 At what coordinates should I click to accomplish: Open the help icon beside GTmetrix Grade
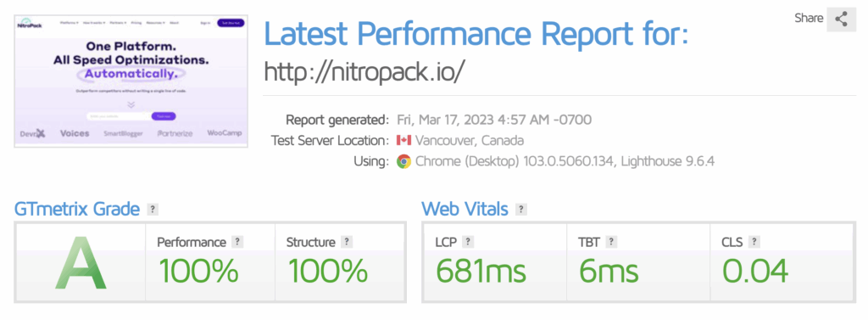tap(153, 210)
